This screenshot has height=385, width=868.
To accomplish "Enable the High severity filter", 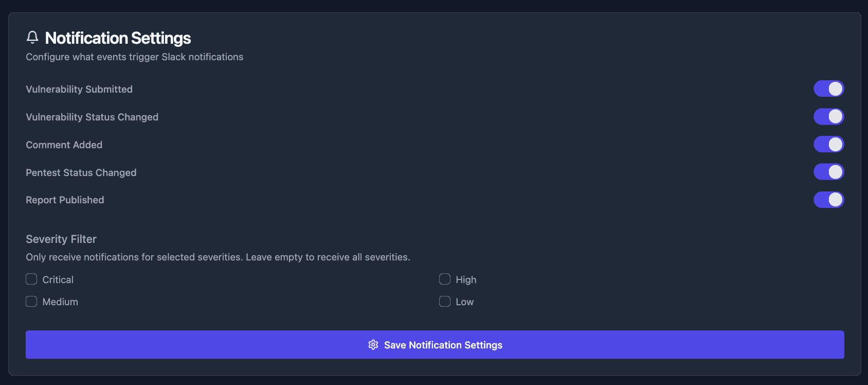I will [444, 279].
